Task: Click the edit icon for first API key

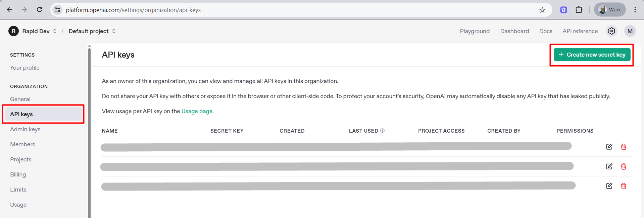Action: click(x=609, y=147)
